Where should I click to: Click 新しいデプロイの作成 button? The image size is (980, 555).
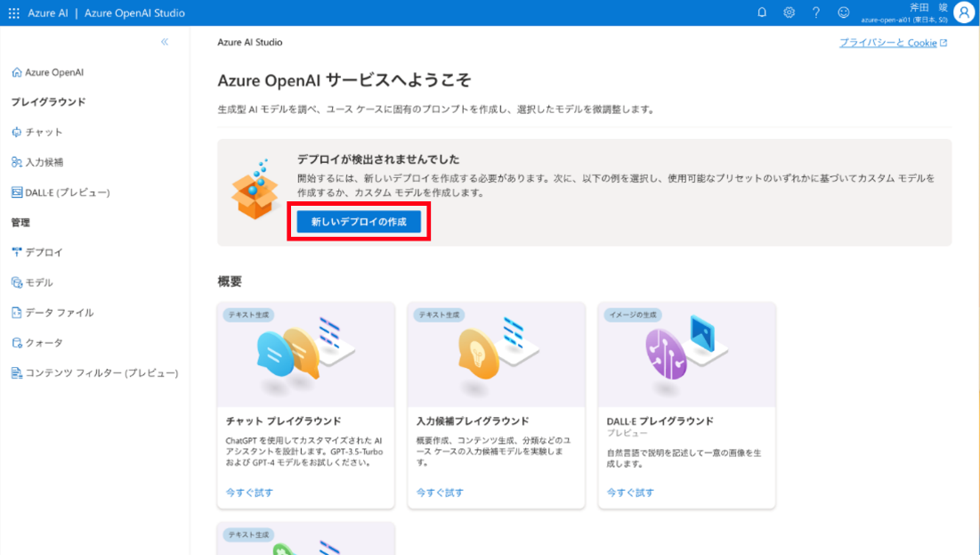359,222
